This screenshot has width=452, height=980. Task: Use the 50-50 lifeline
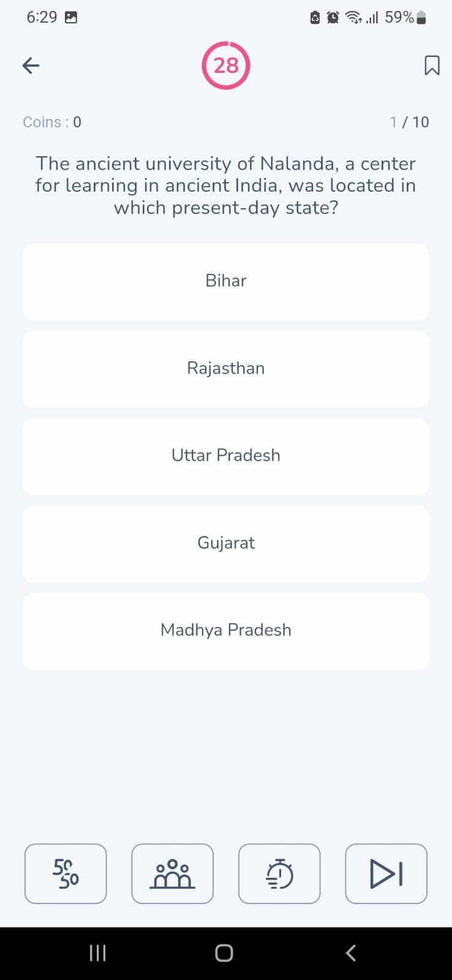click(x=66, y=873)
